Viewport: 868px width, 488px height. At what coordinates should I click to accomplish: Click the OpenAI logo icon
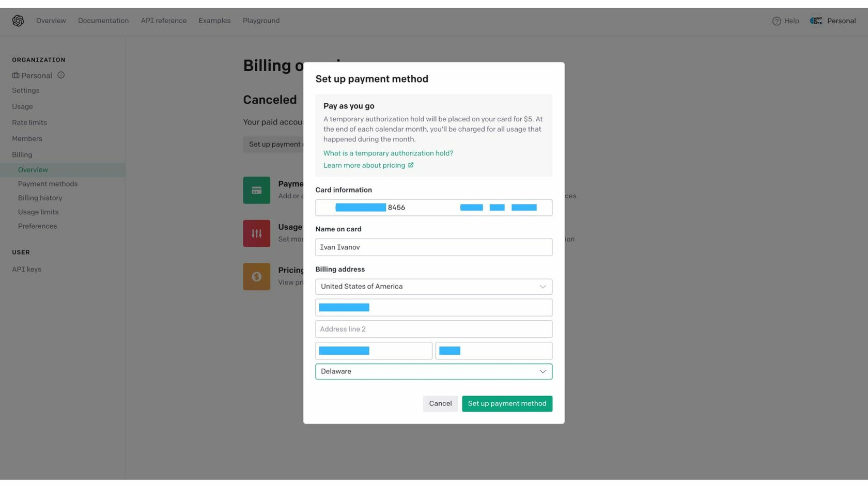click(18, 21)
